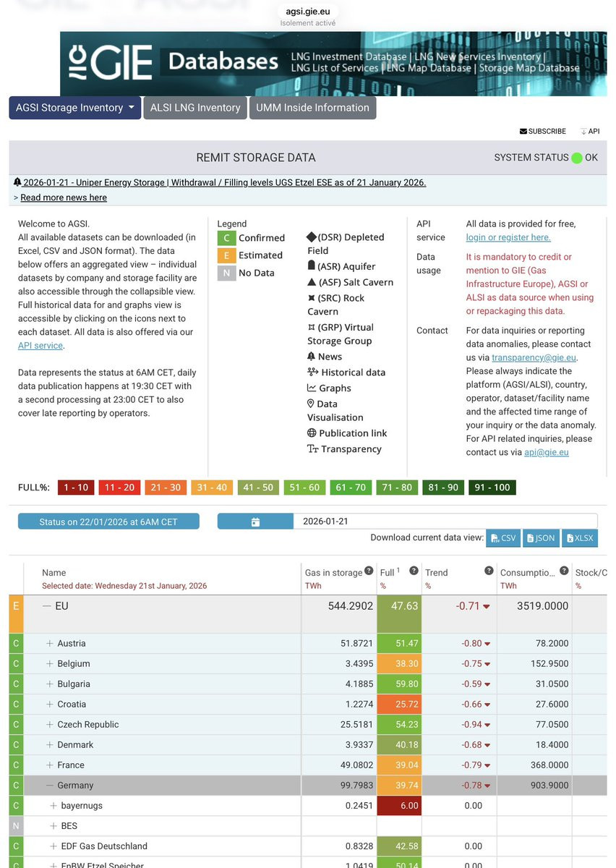This screenshot has width=616, height=868.
Task: Click the agsi.gie.eu address bar
Action: [x=308, y=12]
